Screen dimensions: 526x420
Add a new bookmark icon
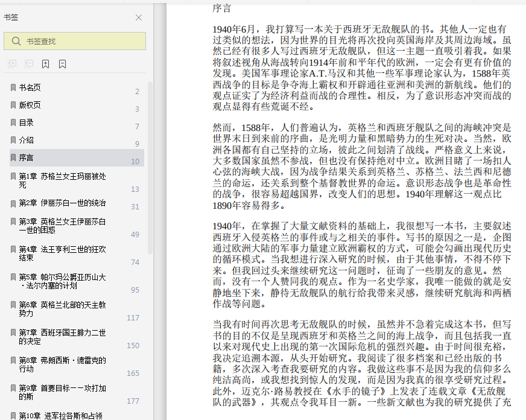point(46,64)
